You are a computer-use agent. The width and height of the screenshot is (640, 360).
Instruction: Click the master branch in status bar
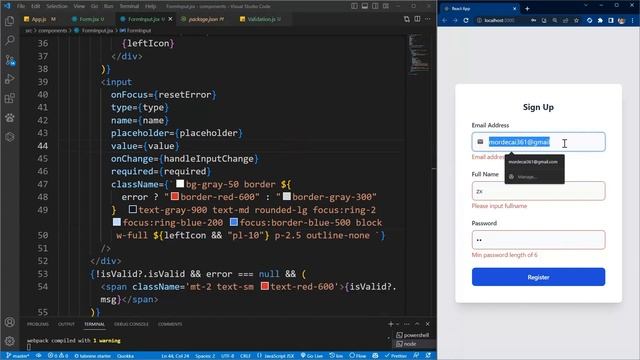click(x=18, y=356)
